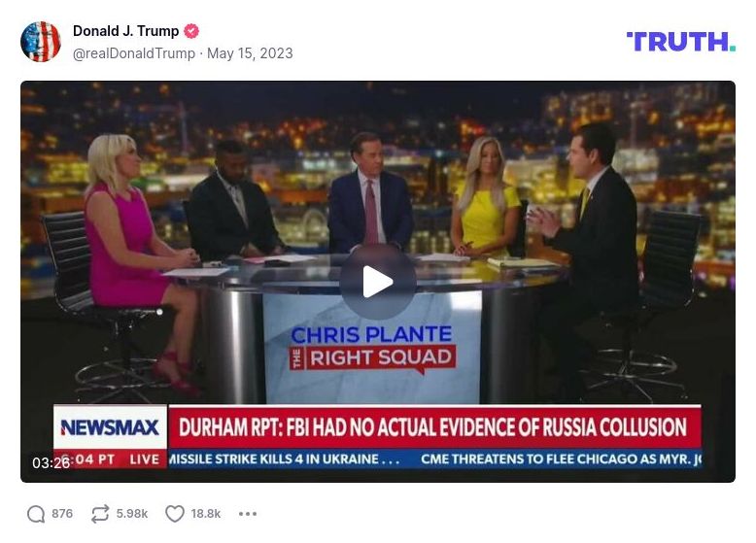The width and height of the screenshot is (756, 543).
Task: Click the scrolling news ticker in video
Action: tap(434, 458)
